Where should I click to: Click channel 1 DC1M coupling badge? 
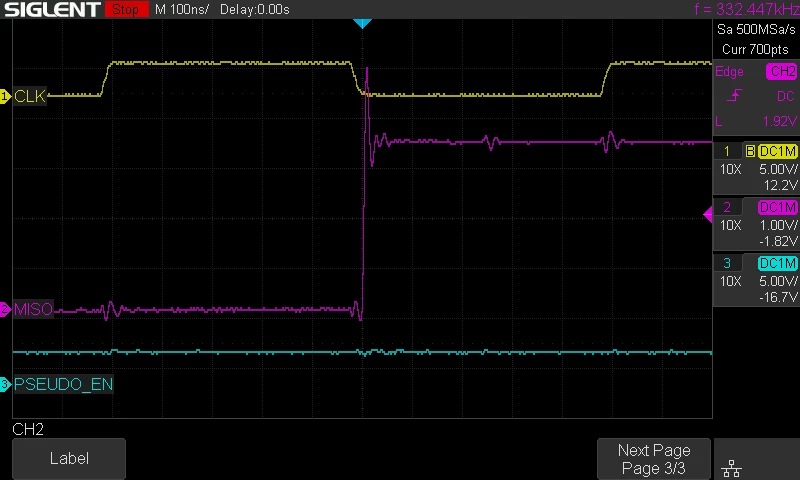777,151
